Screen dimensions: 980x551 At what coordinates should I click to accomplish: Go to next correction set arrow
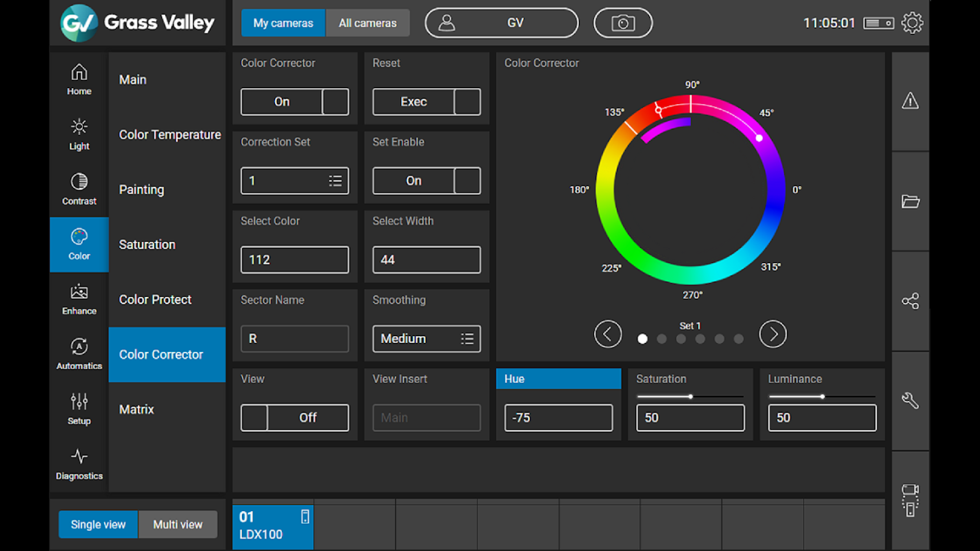(x=773, y=335)
